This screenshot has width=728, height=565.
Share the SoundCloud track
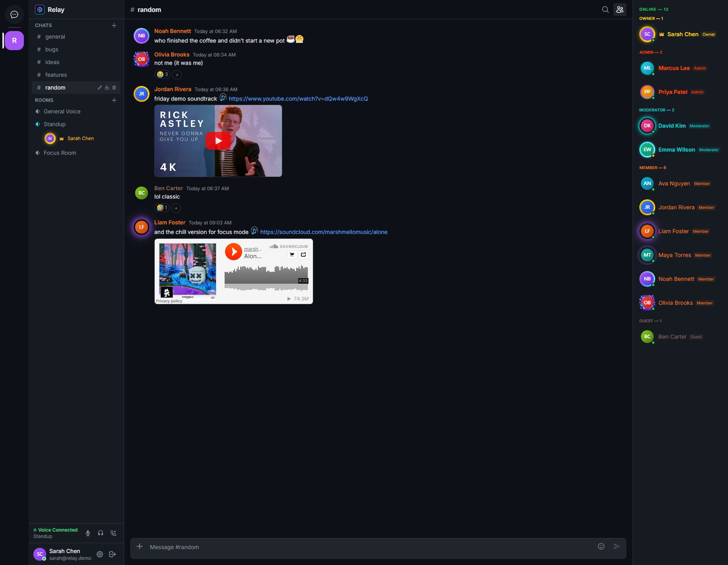pos(303,255)
